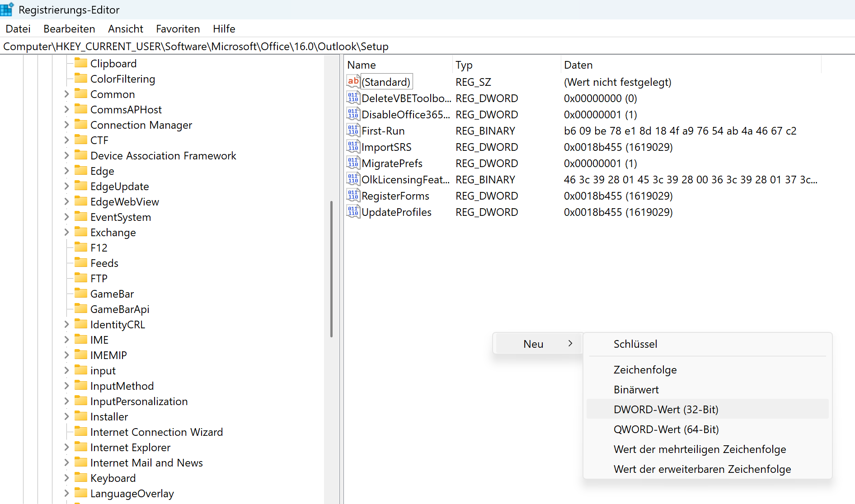Click the tree pane vertical scrollbar
Viewport: 855px width, 504px height.
[x=331, y=271]
